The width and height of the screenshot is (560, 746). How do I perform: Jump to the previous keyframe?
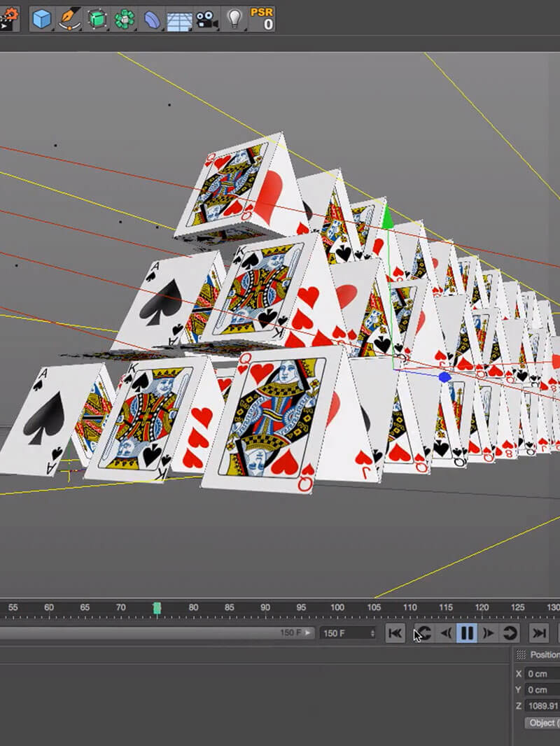423,633
